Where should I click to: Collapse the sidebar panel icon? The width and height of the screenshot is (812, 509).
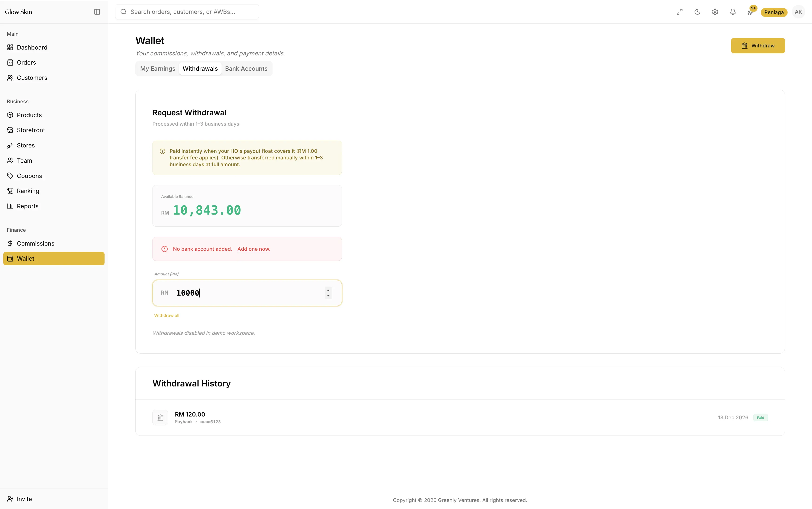[x=97, y=12]
